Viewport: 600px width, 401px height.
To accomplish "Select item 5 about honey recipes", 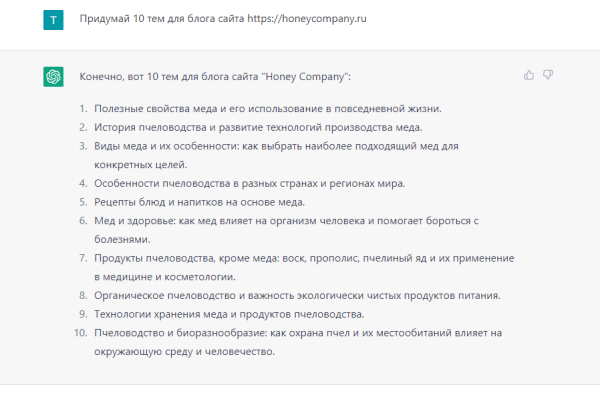I will [x=199, y=202].
